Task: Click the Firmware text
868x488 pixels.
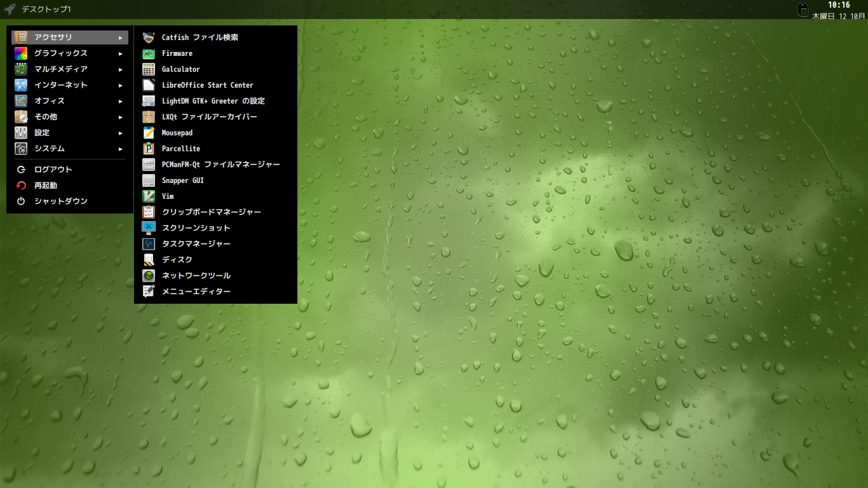Action: (x=177, y=53)
